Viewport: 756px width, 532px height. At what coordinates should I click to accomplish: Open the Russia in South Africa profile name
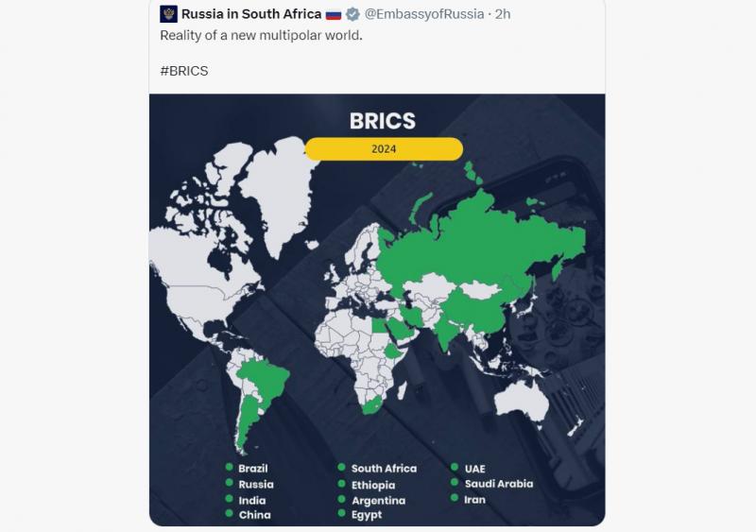pyautogui.click(x=251, y=14)
